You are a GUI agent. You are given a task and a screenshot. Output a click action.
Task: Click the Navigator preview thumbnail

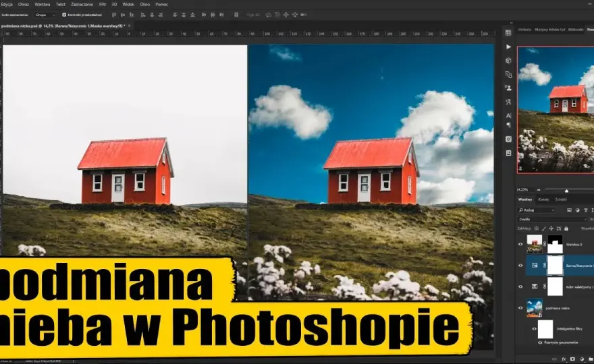(556, 110)
